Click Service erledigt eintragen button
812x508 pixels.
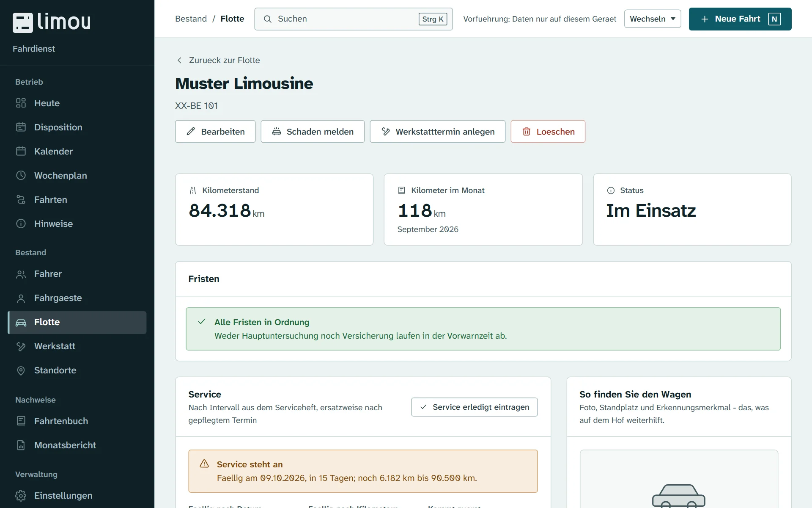[x=474, y=407]
